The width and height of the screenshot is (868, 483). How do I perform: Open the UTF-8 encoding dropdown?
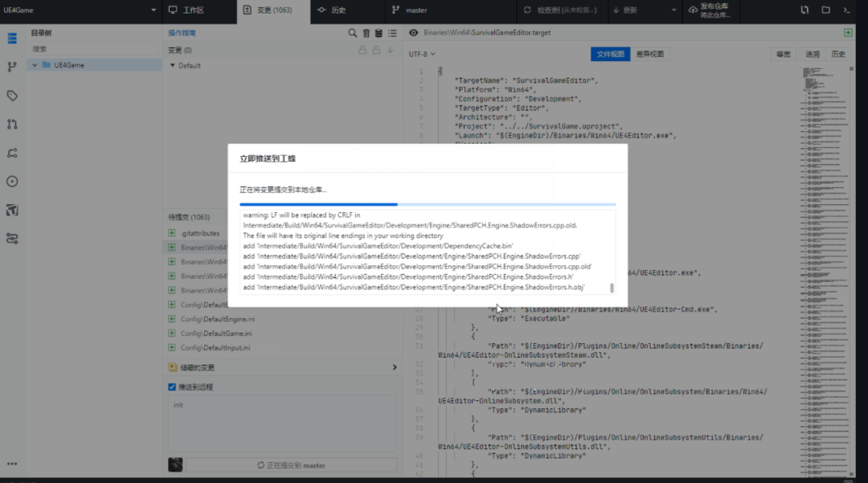tap(422, 54)
